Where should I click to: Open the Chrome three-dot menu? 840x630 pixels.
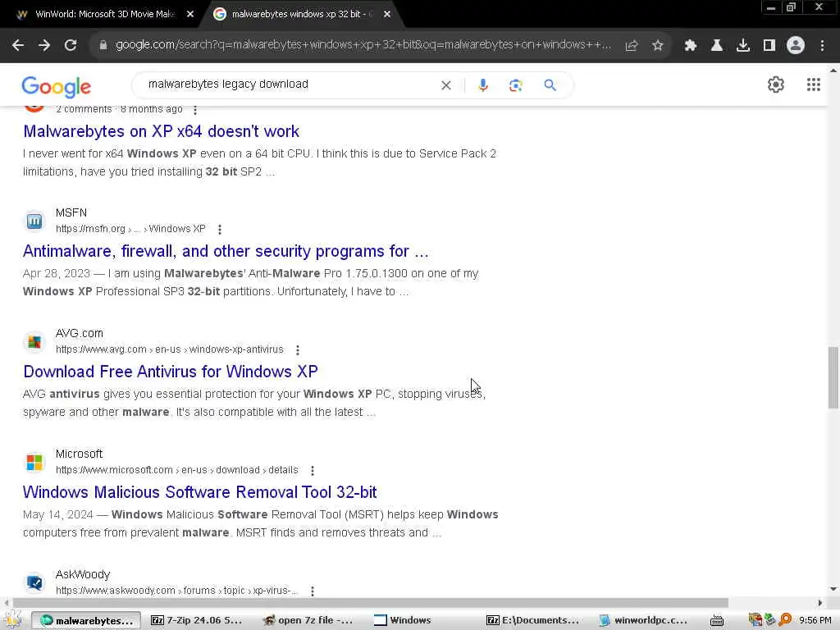[822, 46]
